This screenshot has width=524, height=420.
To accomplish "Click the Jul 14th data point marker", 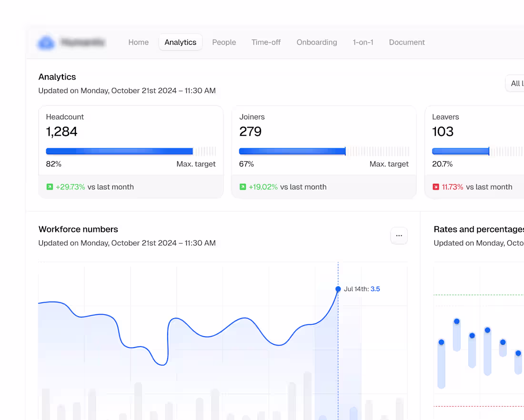I will [338, 289].
